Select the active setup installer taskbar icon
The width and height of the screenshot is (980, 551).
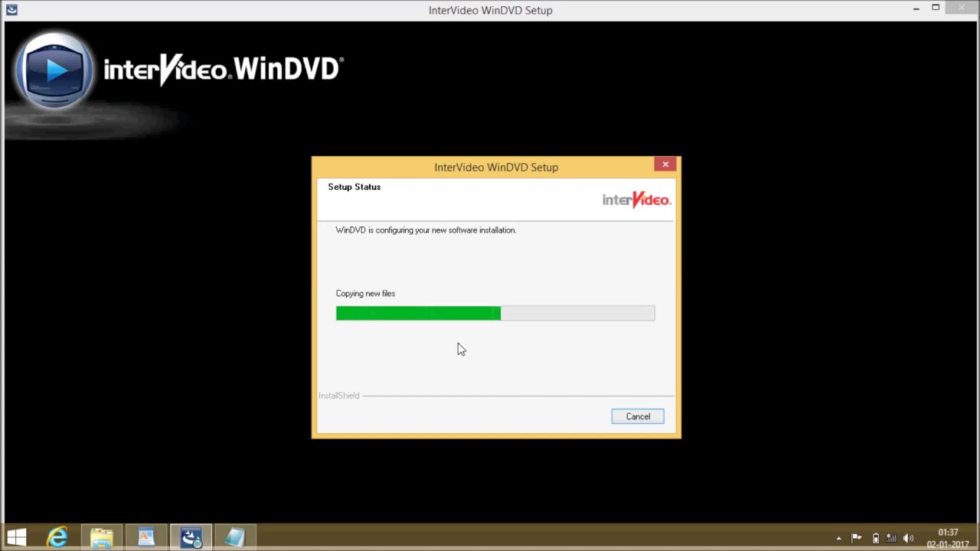(191, 537)
